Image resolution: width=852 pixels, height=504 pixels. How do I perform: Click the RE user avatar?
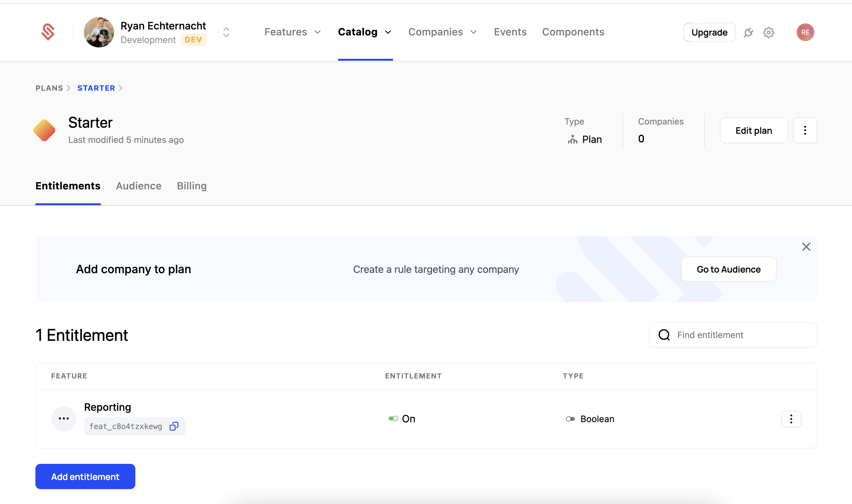pyautogui.click(x=805, y=32)
